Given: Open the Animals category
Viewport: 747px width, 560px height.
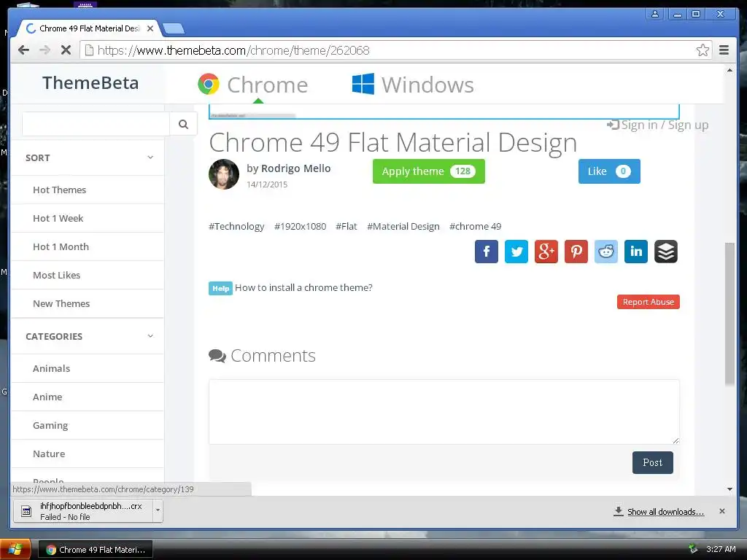Looking at the screenshot, I should 52,368.
